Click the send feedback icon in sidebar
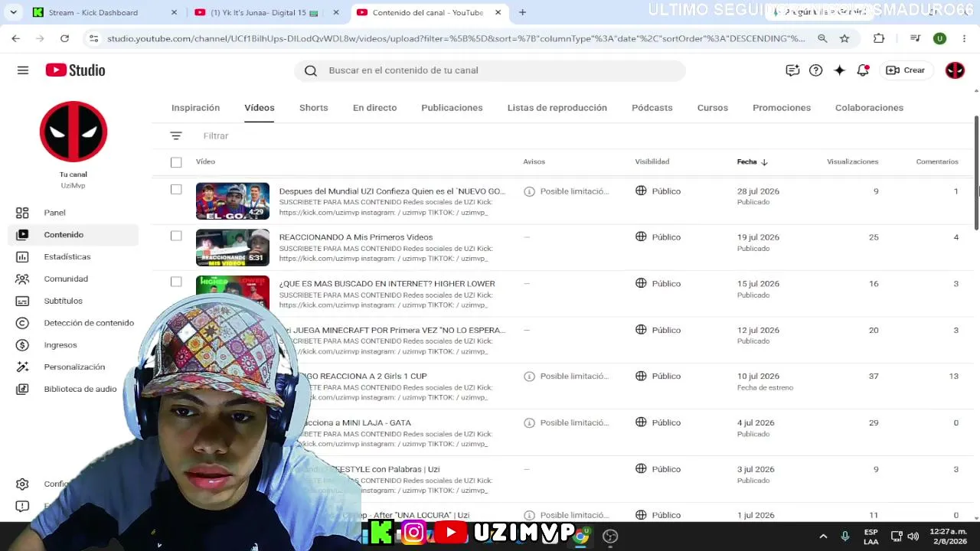The height and width of the screenshot is (551, 980). 22,507
